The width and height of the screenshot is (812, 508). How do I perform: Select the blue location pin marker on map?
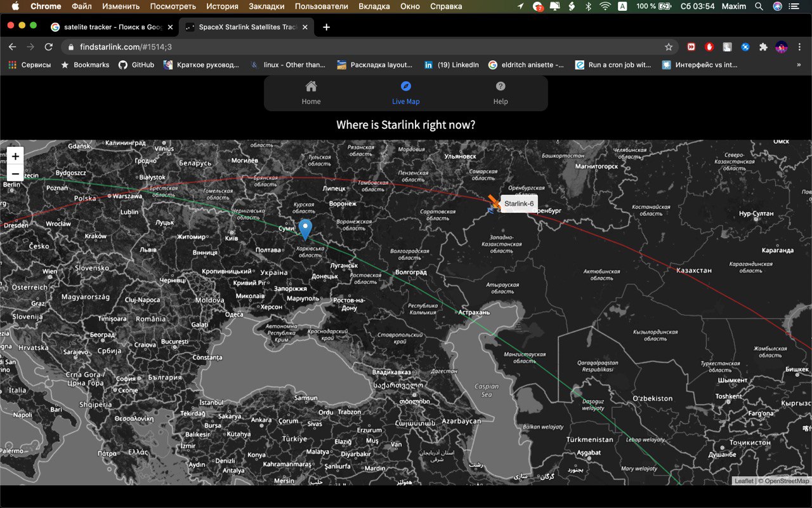click(305, 230)
